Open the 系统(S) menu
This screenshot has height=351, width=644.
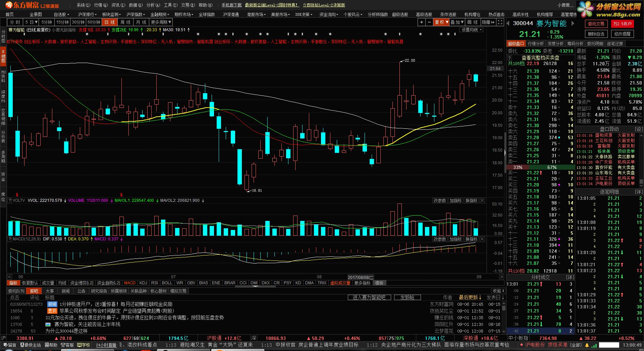84,5
